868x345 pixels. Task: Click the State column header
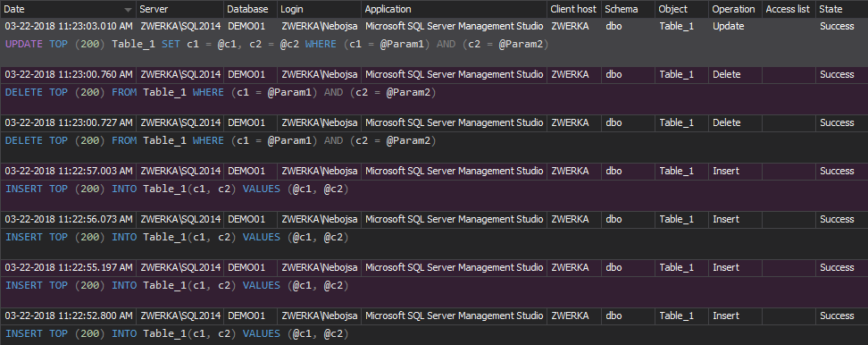(x=841, y=9)
